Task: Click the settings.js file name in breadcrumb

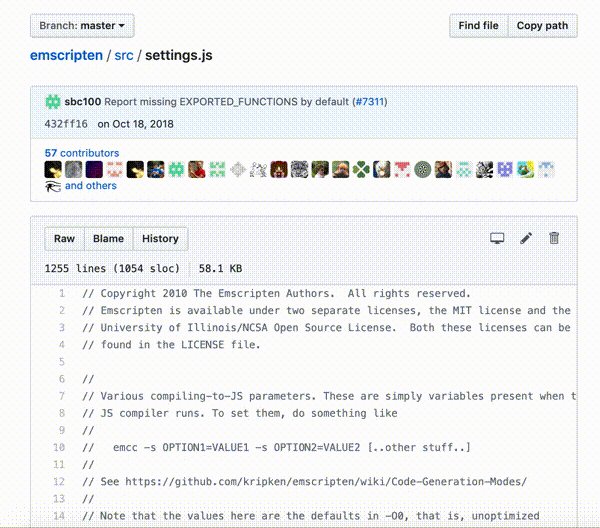Action: (179, 55)
